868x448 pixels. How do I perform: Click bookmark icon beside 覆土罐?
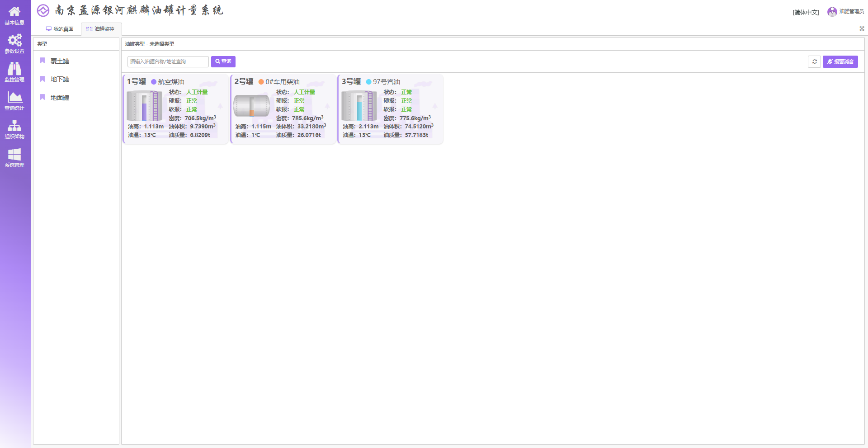pos(42,61)
